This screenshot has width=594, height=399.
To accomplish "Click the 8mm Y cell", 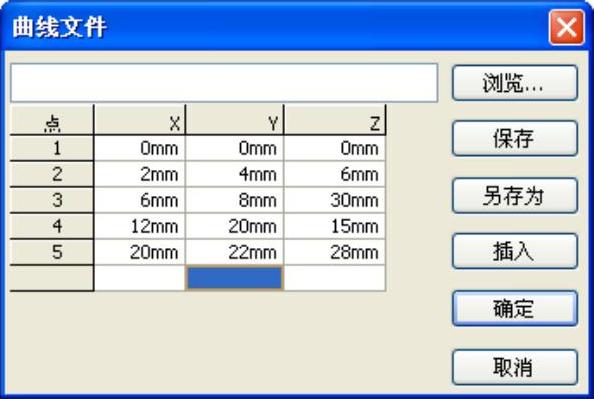I will tap(235, 200).
